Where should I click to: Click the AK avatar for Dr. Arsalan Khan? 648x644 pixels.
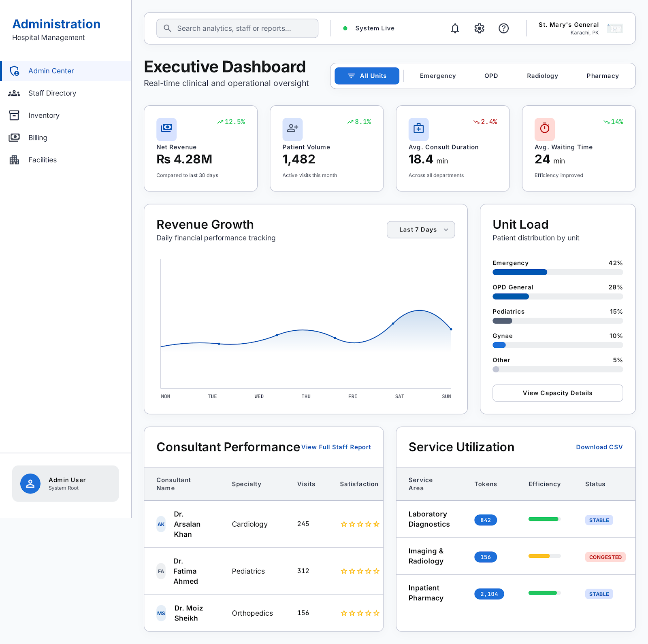tap(161, 524)
